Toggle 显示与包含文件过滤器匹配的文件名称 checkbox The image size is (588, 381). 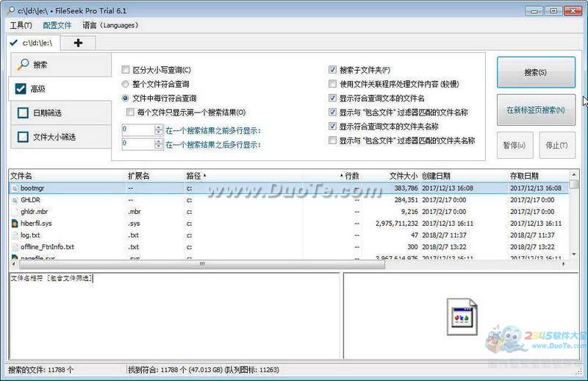332,112
